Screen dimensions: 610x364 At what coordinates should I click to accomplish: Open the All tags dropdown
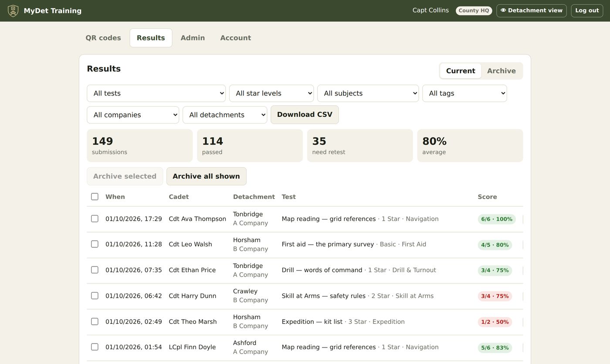click(464, 93)
